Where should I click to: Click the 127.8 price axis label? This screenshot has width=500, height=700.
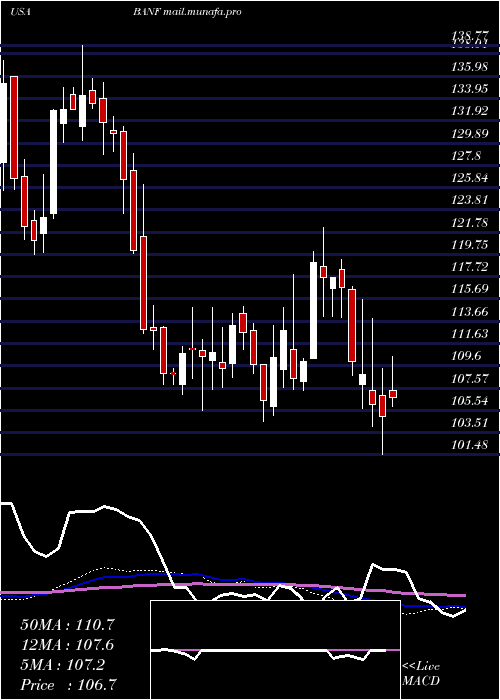(466, 155)
